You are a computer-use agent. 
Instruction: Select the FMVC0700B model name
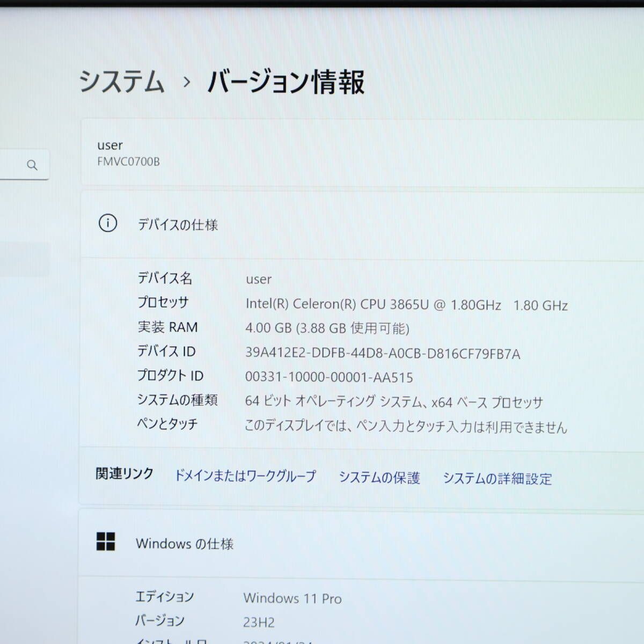(x=129, y=162)
